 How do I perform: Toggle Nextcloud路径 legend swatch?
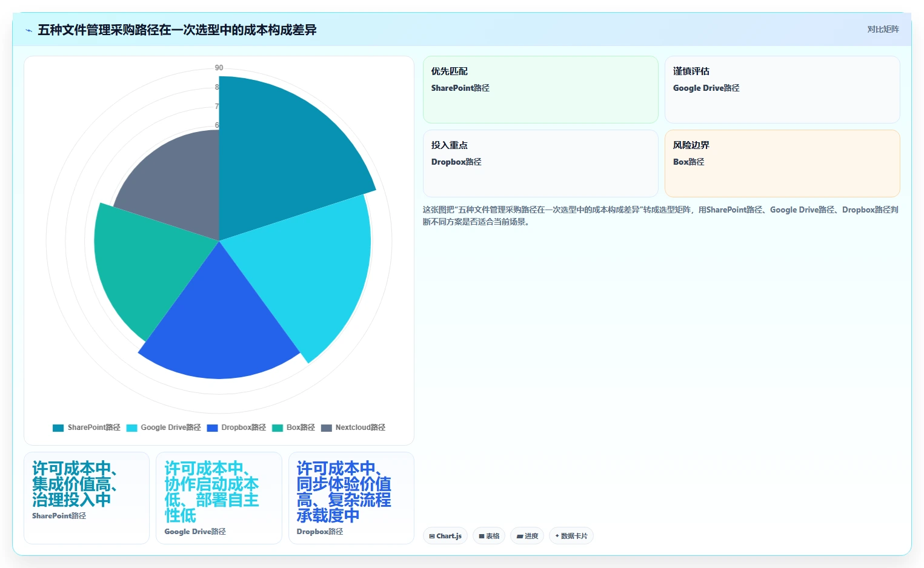coord(327,428)
